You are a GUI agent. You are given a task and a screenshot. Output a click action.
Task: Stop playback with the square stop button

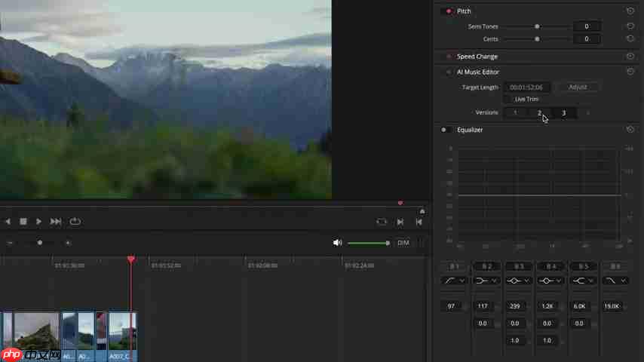pos(23,222)
